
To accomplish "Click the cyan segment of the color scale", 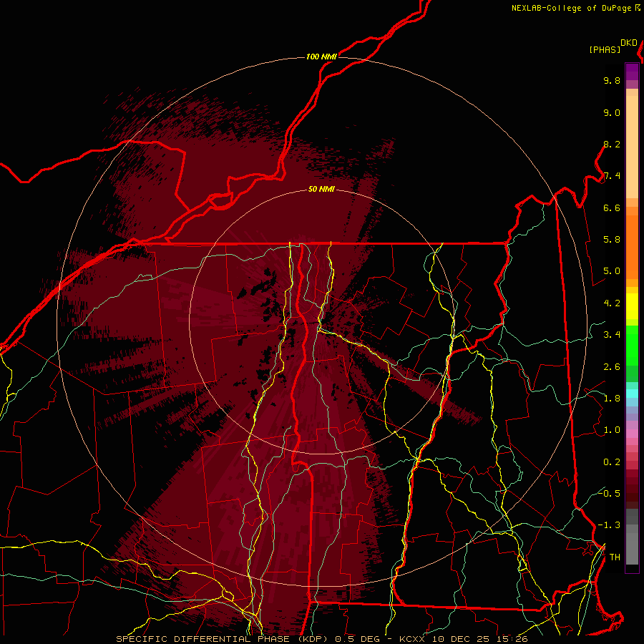I will tap(632, 394).
